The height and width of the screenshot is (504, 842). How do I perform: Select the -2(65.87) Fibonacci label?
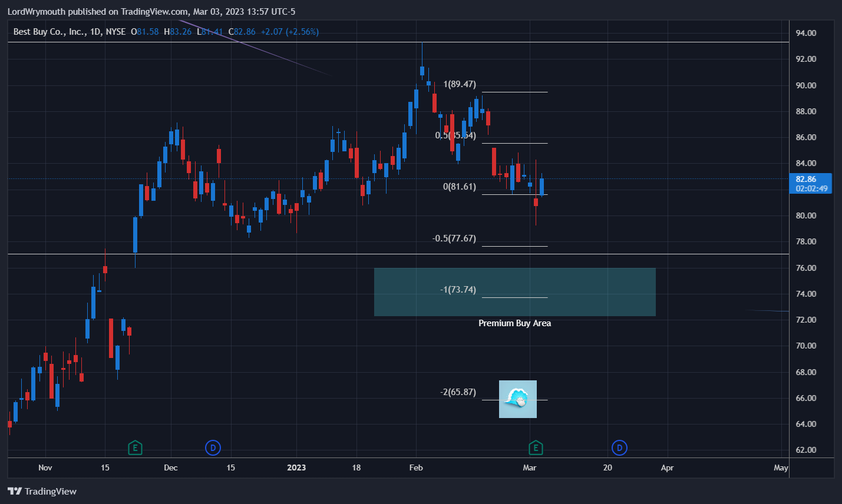(458, 392)
